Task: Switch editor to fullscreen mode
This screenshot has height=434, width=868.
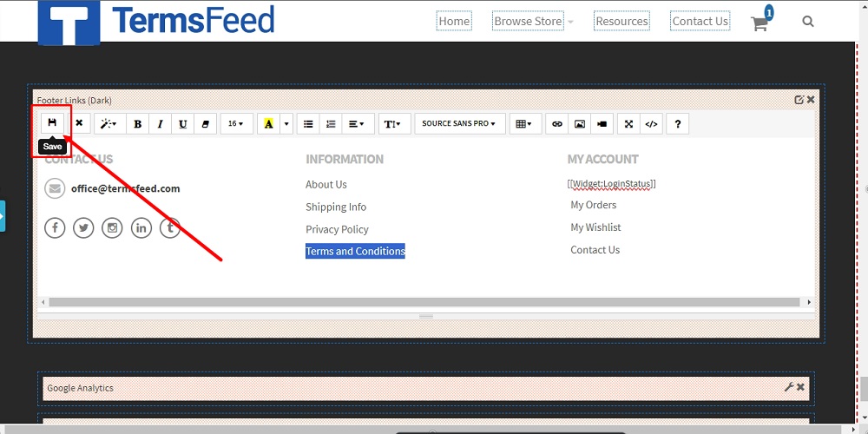Action: click(x=628, y=123)
